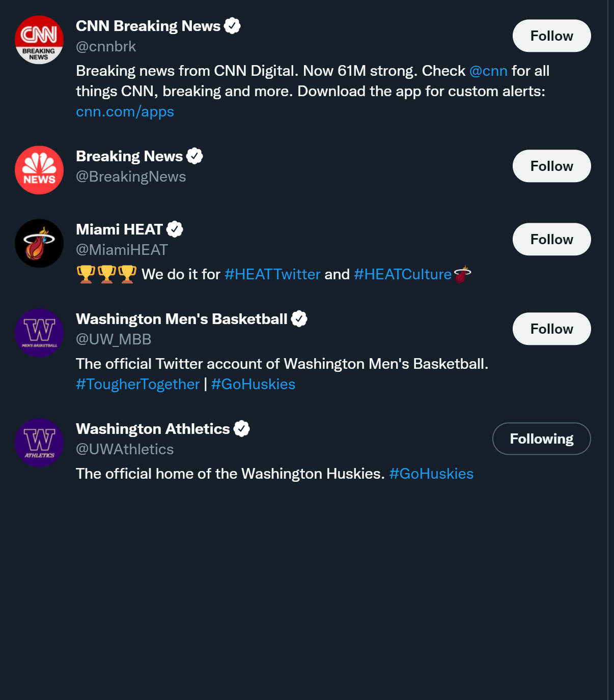614x700 pixels.
Task: Click verified badge next to Washington Athletics
Action: (x=242, y=429)
